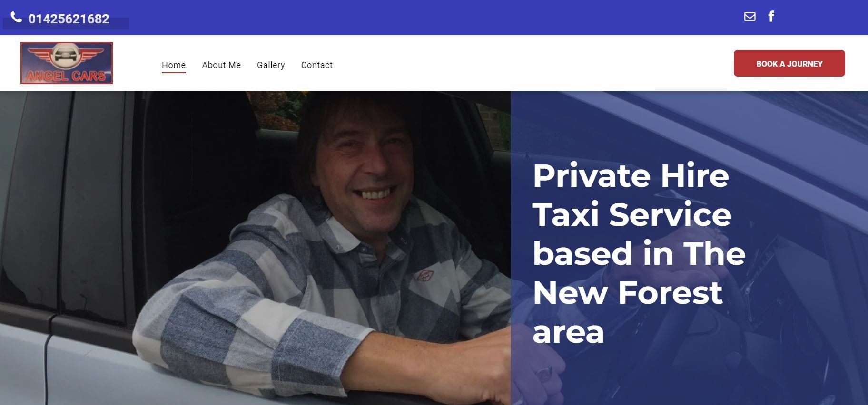Visit the Facebook page icon
This screenshot has width=868, height=405.
(771, 17)
